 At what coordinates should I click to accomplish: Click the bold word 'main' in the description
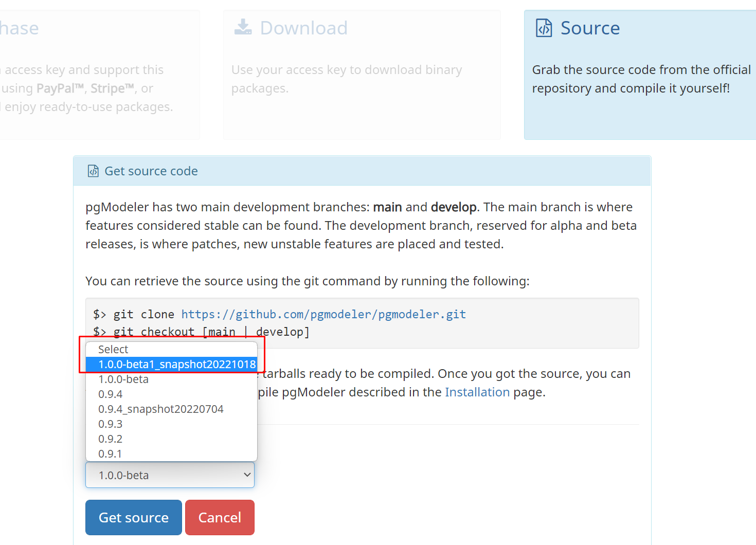[387, 207]
